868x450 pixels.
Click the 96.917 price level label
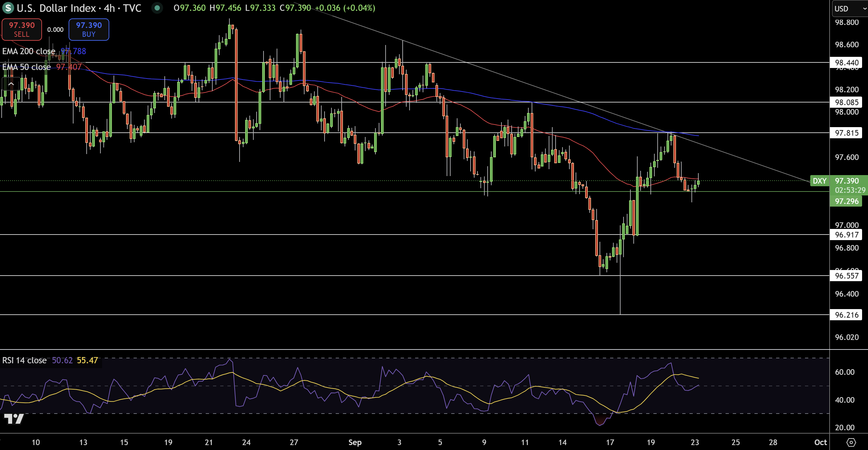pyautogui.click(x=846, y=235)
